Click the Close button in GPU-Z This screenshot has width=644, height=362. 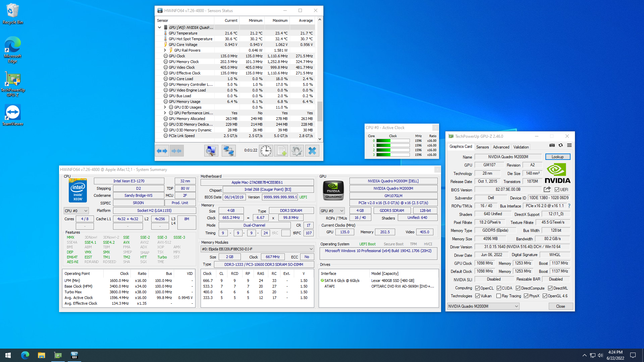coord(560,306)
